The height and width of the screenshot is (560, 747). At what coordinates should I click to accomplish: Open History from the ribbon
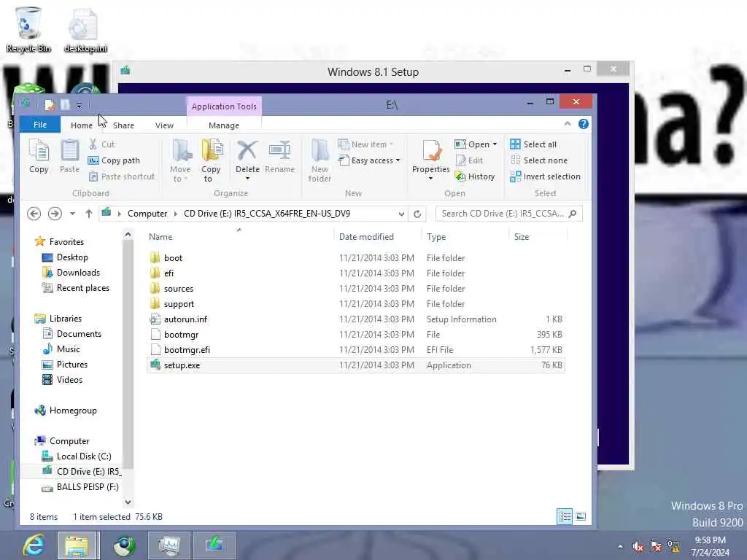tap(475, 176)
